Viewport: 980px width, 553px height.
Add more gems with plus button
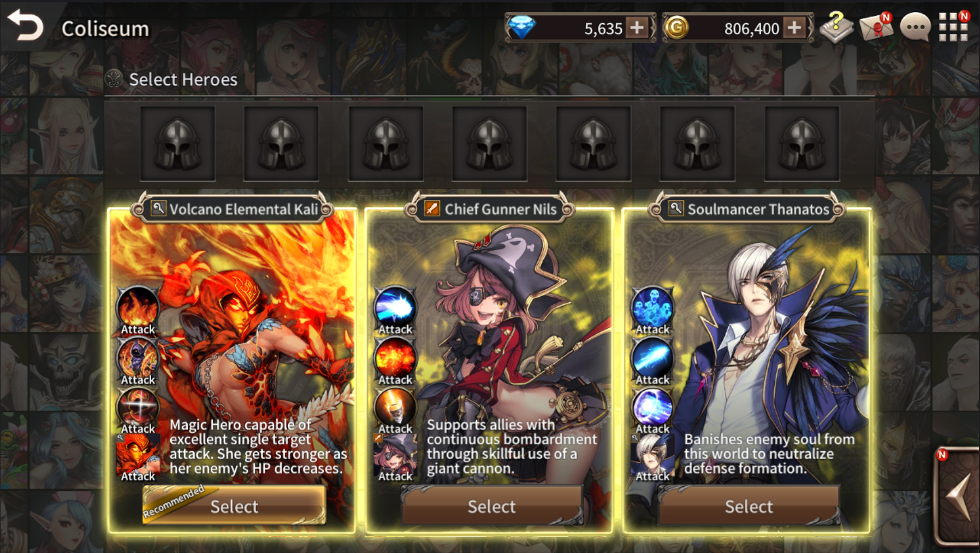(x=637, y=27)
